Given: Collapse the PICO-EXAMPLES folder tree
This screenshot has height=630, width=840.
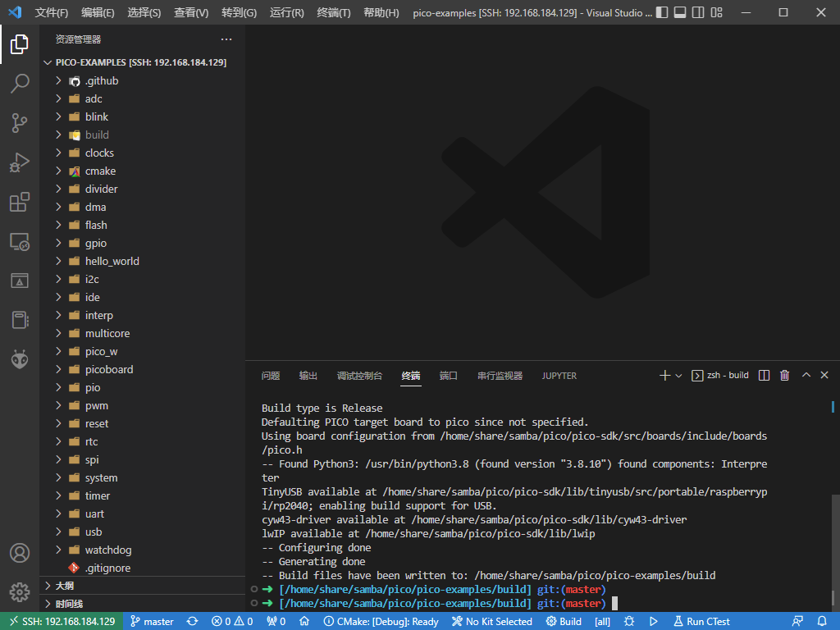Looking at the screenshot, I should [48, 62].
